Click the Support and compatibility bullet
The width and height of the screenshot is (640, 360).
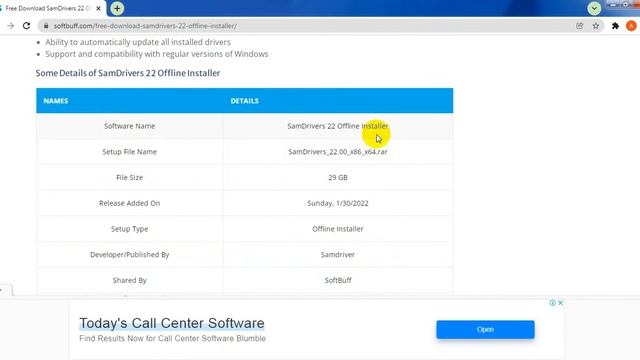[157, 54]
